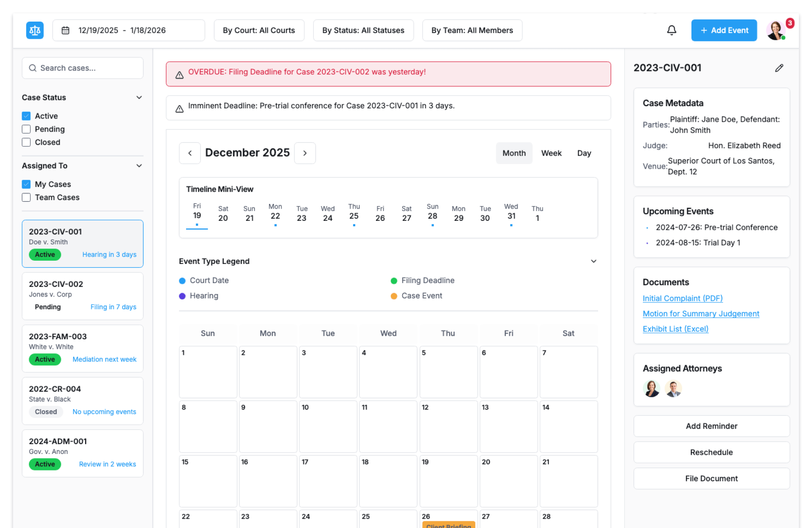This screenshot has width=812, height=528.
Task: Select Mon 22 in Timeline Mini-View
Action: [x=275, y=212]
